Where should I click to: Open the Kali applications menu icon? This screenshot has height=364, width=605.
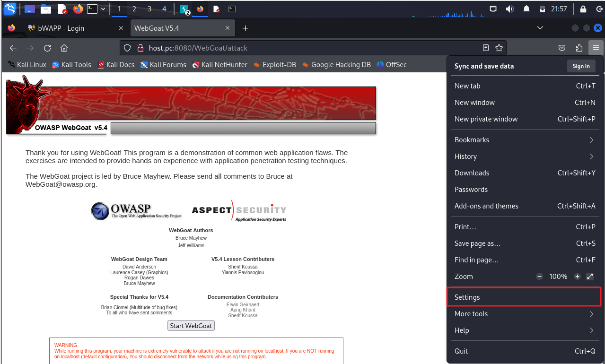[10, 9]
